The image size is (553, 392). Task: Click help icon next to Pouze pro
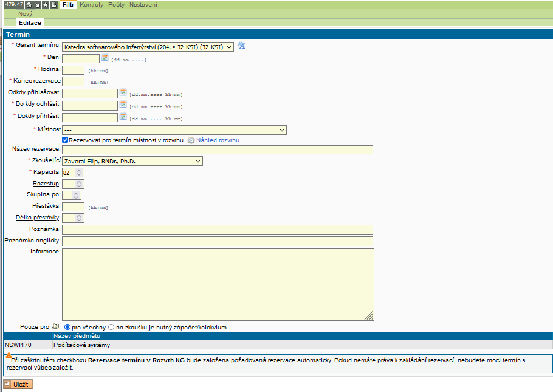(57, 327)
